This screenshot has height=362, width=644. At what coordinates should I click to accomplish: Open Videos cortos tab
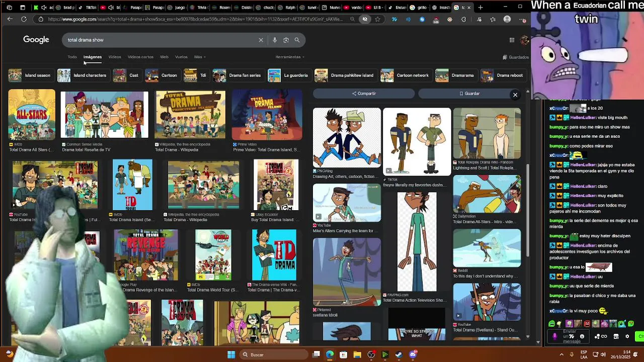click(140, 57)
